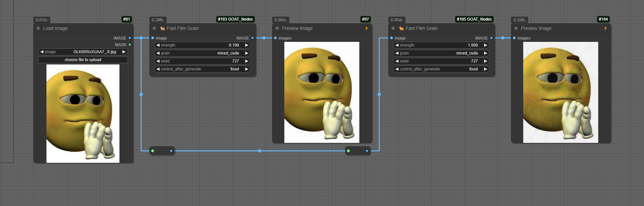Viewport: 644px width, 206px height.
Task: Click the goat icon on Fast Film Grain #105
Action: [401, 29]
